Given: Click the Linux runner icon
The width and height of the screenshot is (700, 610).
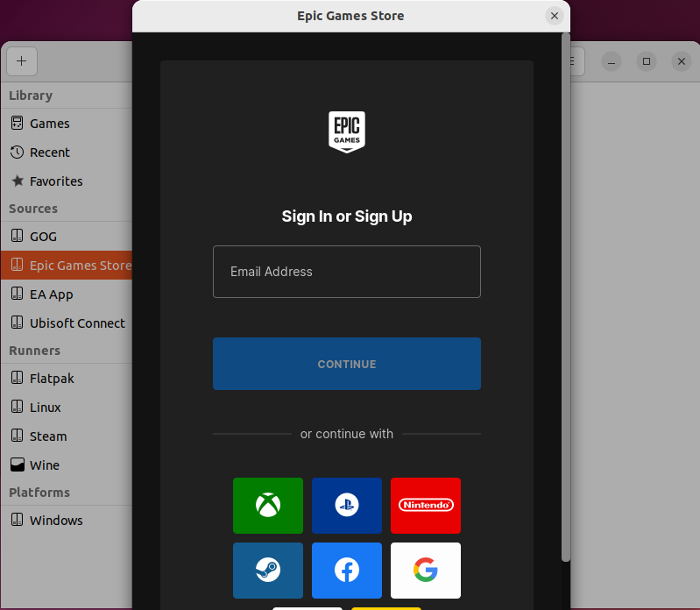Looking at the screenshot, I should 17,407.
